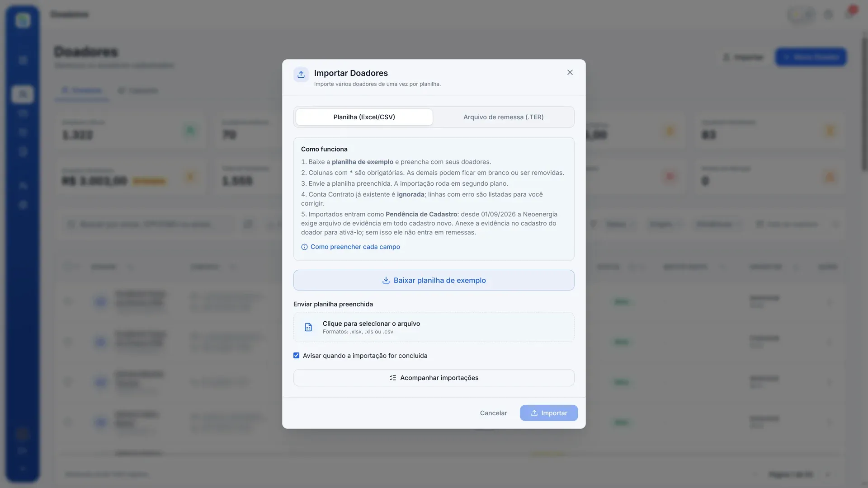Viewport: 868px width, 488px height.
Task: Click the info icon before Como preencher cada campo
Action: click(304, 247)
